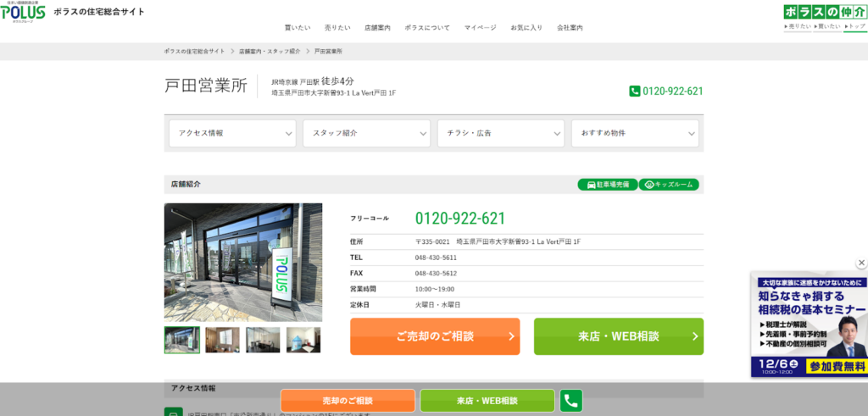Open 会社案内 in navigation

[570, 28]
